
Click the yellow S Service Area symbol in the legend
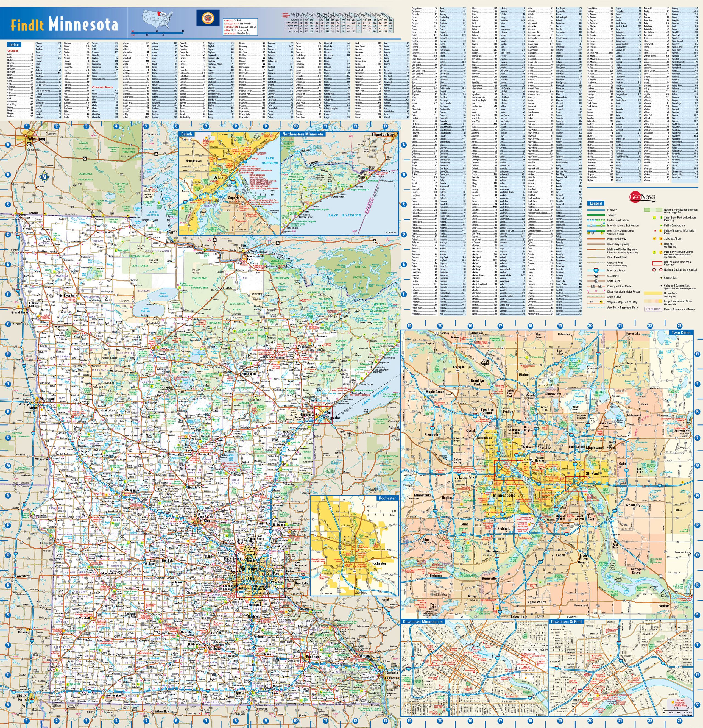coord(602,233)
